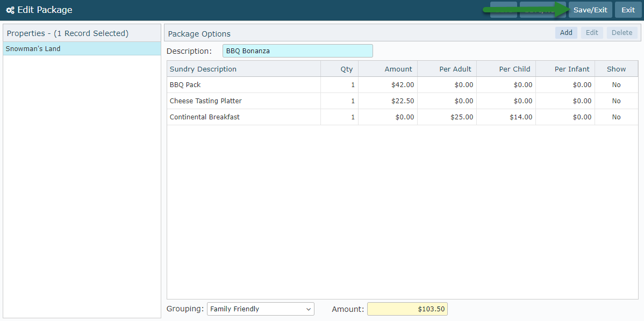Click the Qty column header
This screenshot has width=644, height=321.
click(339, 69)
